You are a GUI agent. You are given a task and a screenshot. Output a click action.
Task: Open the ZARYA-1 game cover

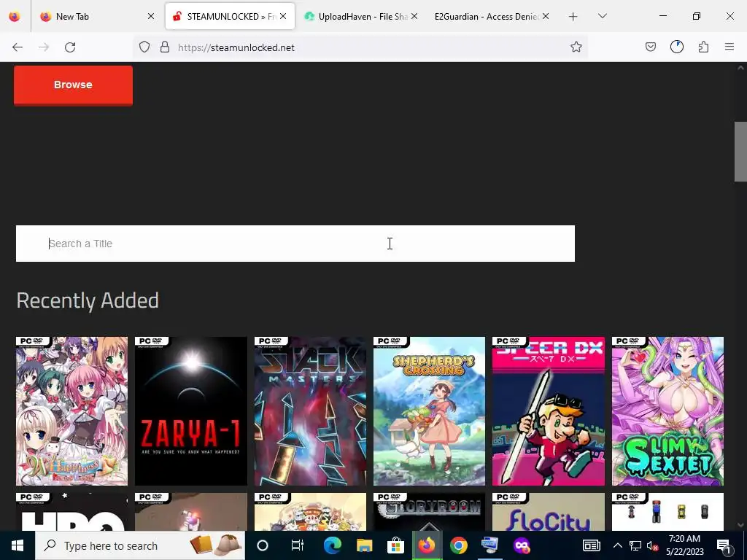click(x=190, y=411)
